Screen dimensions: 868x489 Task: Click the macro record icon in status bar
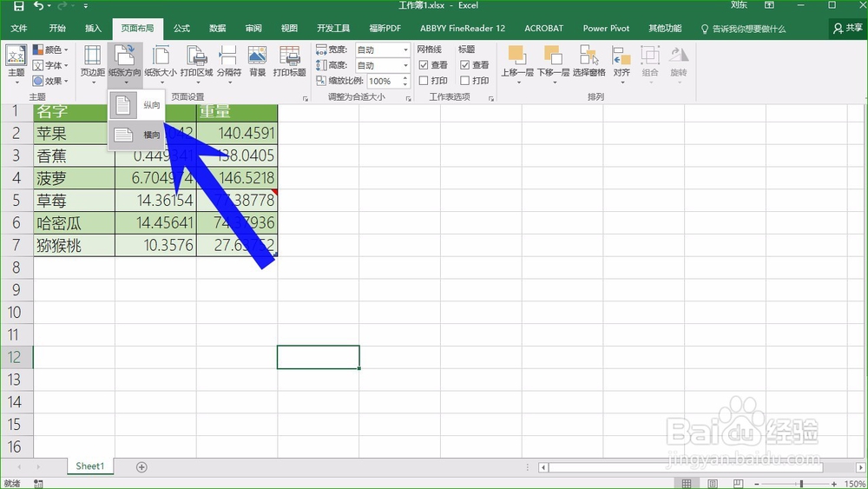pyautogui.click(x=38, y=484)
